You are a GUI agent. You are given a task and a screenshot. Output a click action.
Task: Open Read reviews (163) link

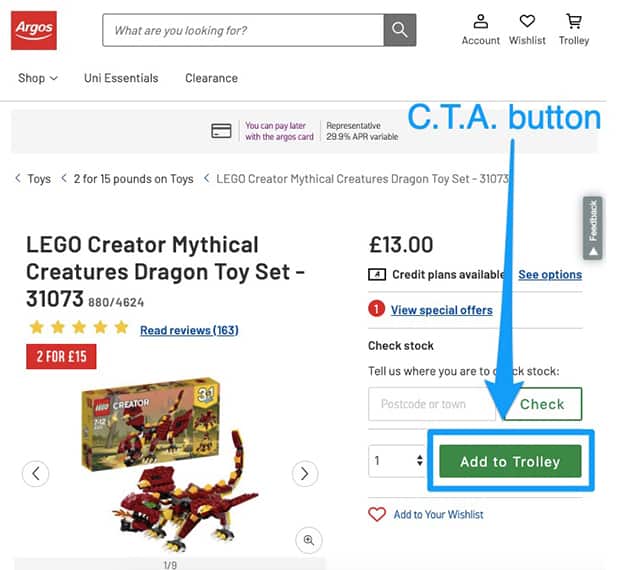189,330
